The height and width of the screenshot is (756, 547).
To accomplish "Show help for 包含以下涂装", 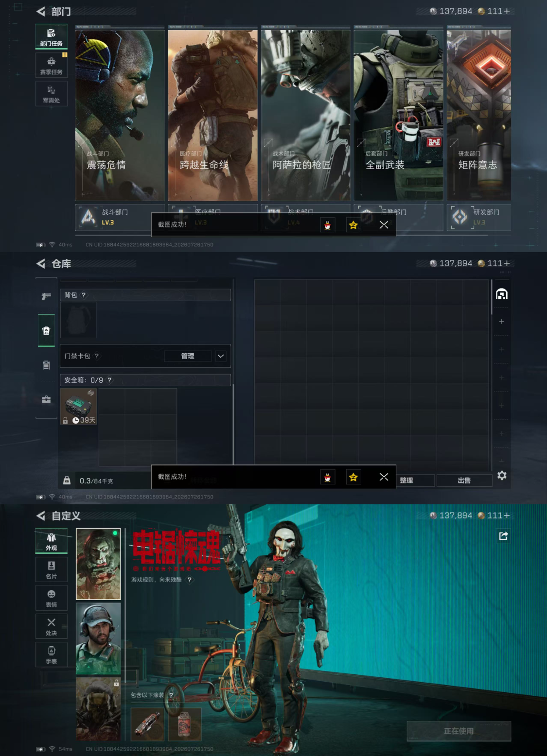I will click(x=171, y=695).
